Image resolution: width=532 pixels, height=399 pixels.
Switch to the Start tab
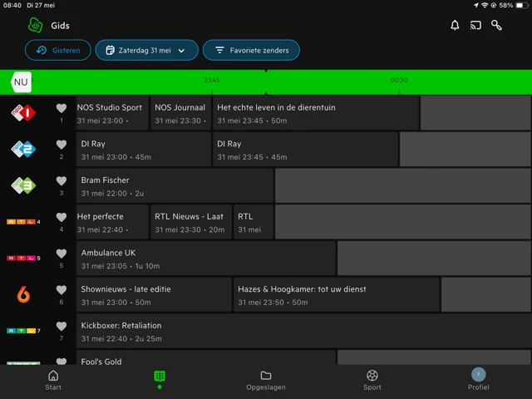53,381
